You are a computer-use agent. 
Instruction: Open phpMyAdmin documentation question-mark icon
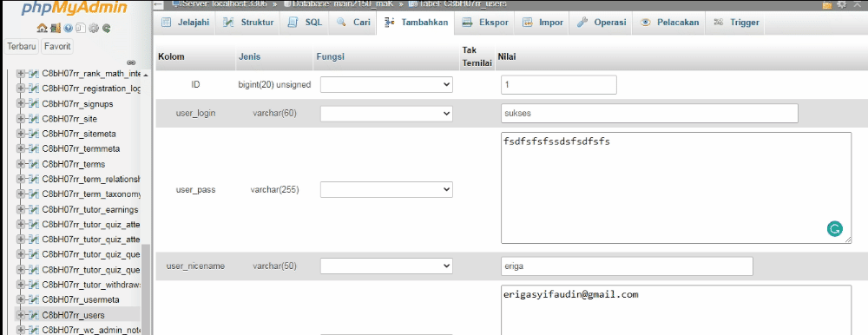(x=68, y=28)
